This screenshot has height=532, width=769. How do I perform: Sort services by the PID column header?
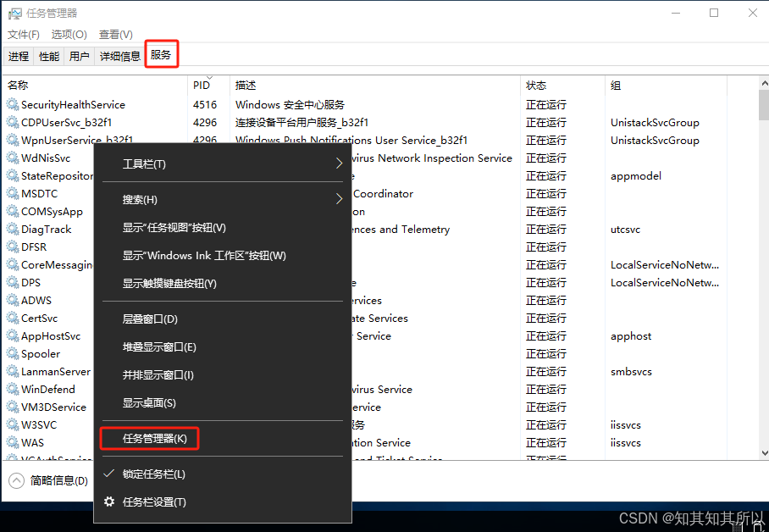point(208,85)
